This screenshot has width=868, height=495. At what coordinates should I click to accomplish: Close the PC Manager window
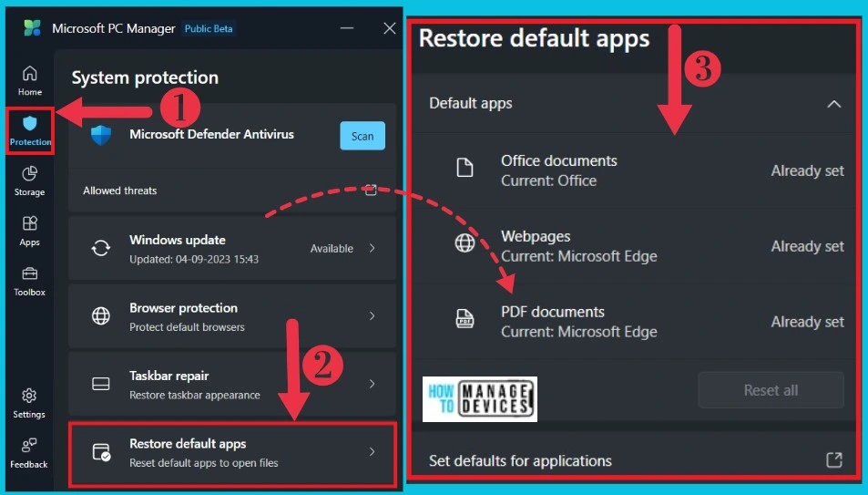(x=390, y=27)
